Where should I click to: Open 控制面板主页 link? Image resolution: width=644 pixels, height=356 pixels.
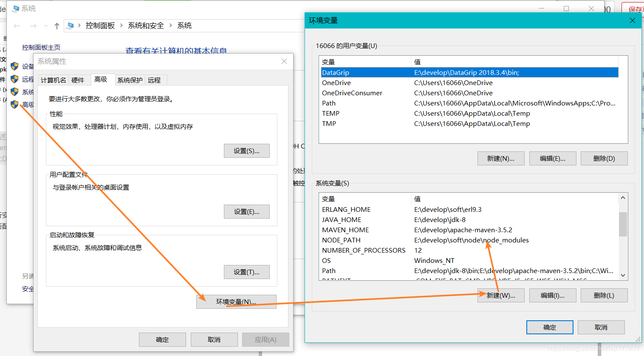[x=41, y=48]
